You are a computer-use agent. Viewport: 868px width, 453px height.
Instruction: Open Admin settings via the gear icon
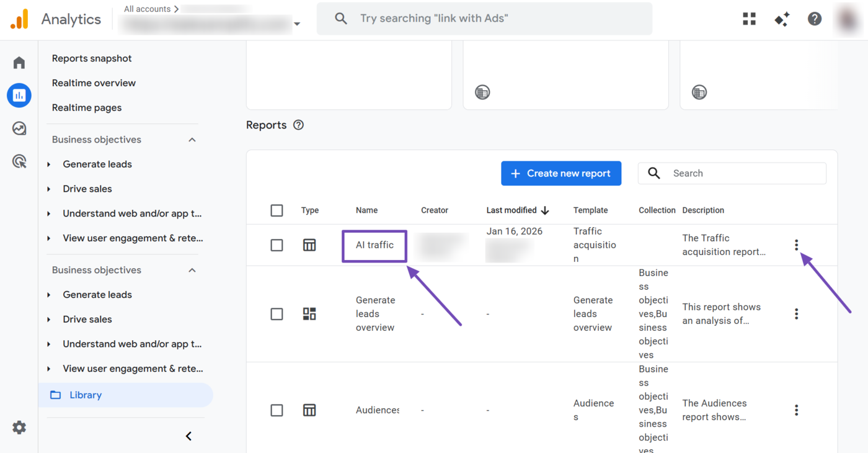pyautogui.click(x=19, y=427)
